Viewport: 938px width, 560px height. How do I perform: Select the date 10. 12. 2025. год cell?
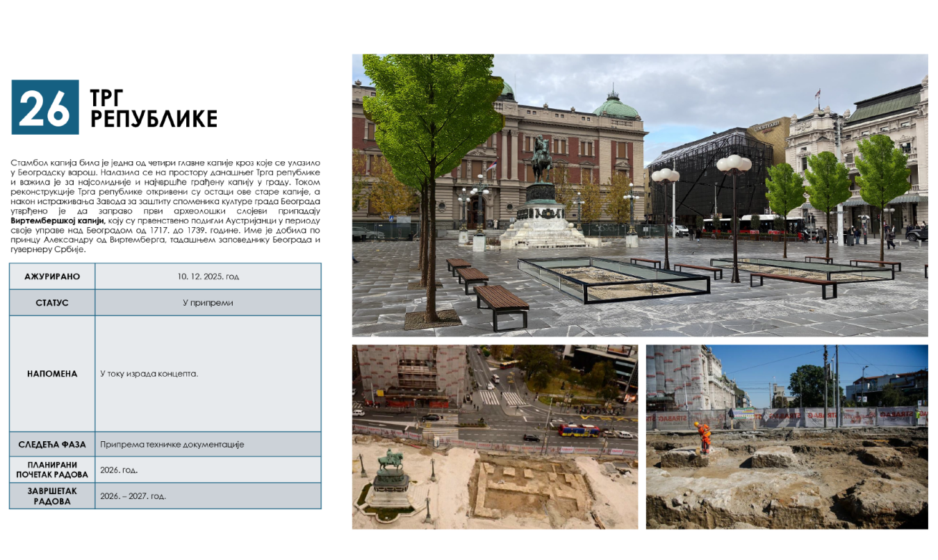(208, 277)
